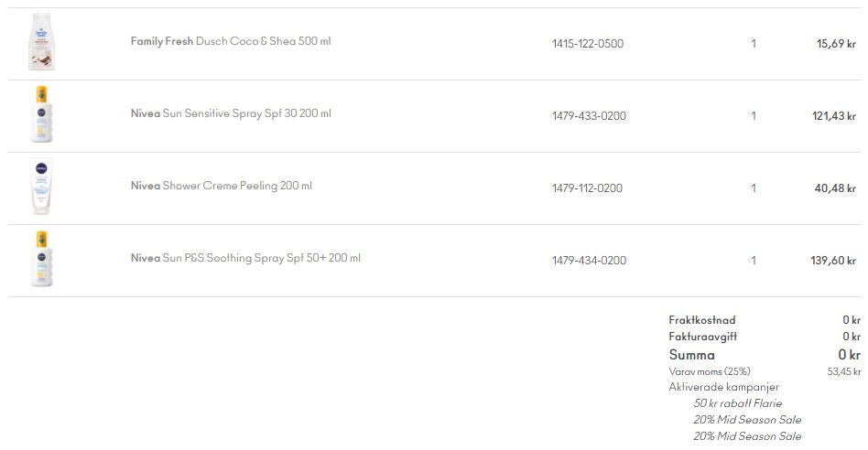Select article number 1415-122-0500
868x450 pixels.
tap(587, 44)
